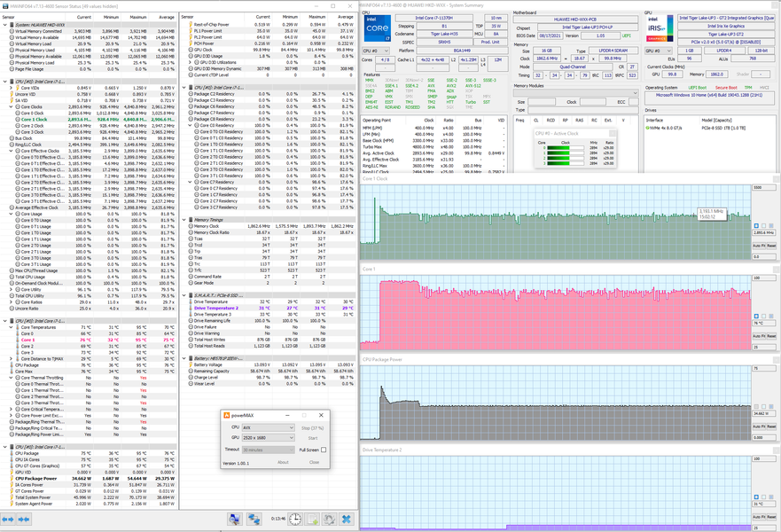781x532 pixels.
Task: Toggle first checkbox on CPU Package Power graph
Action: (x=757, y=406)
